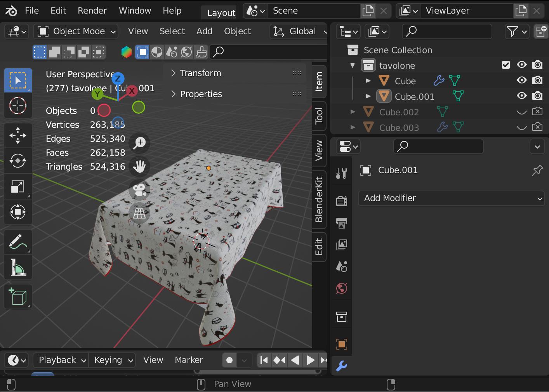Open World Properties with the globe icon
The height and width of the screenshot is (392, 549).
coord(341,288)
